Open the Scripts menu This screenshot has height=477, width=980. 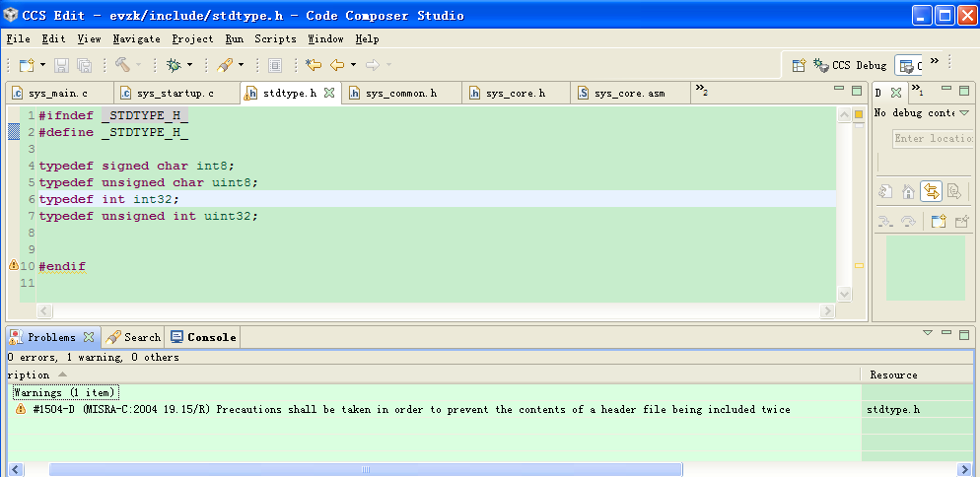click(x=276, y=38)
